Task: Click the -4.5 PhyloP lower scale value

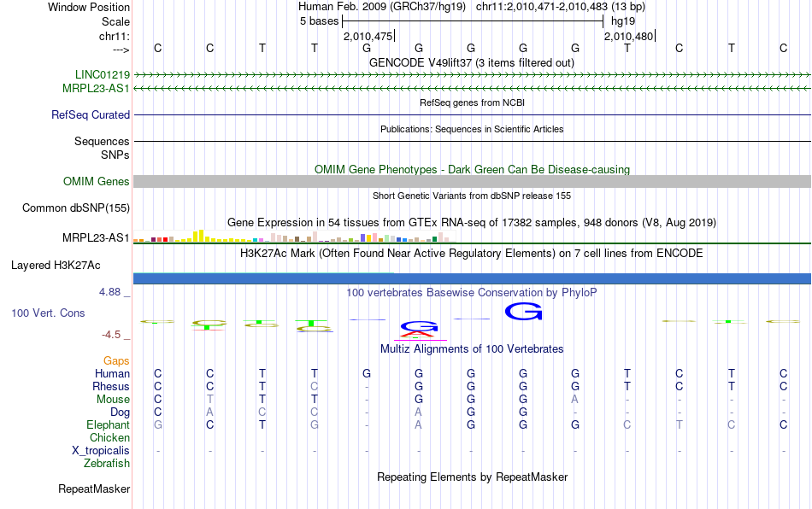Action: [111, 335]
